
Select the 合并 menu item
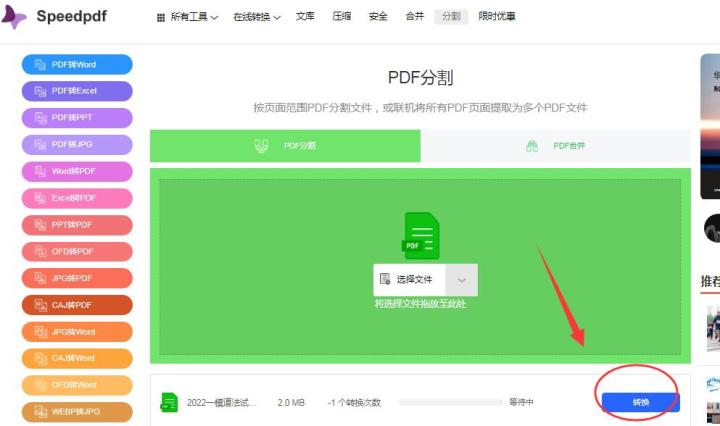point(414,17)
